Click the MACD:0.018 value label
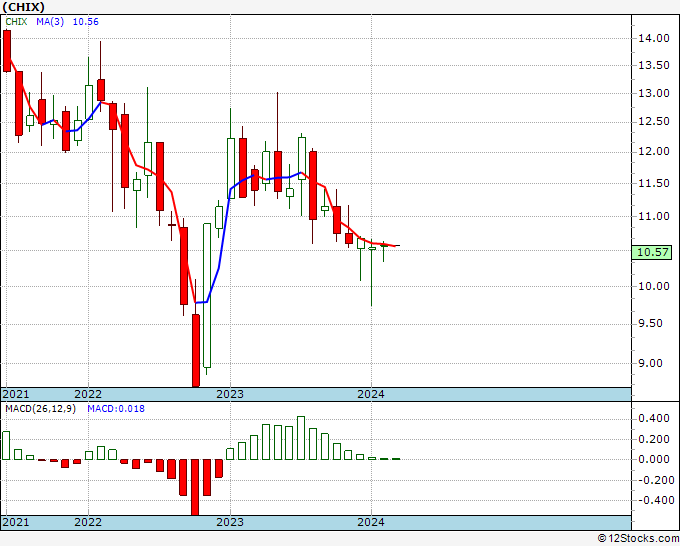This screenshot has width=680, height=546. tap(116, 409)
